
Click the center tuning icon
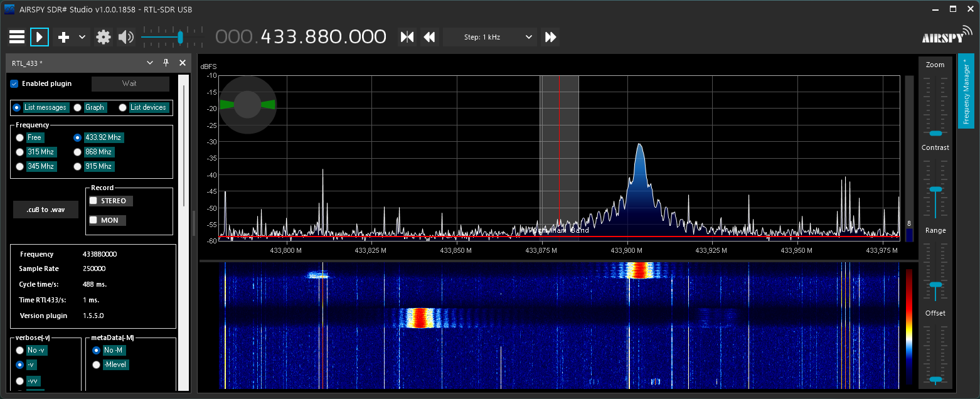tap(407, 37)
